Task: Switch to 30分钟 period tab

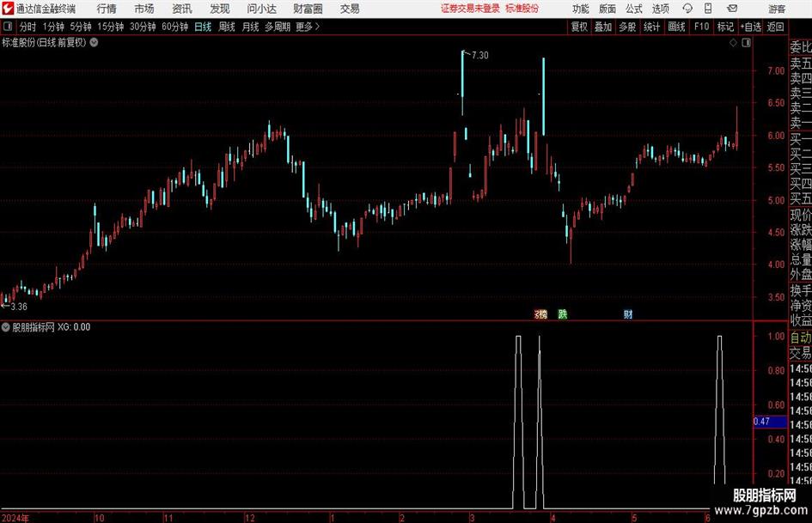Action: (x=143, y=27)
